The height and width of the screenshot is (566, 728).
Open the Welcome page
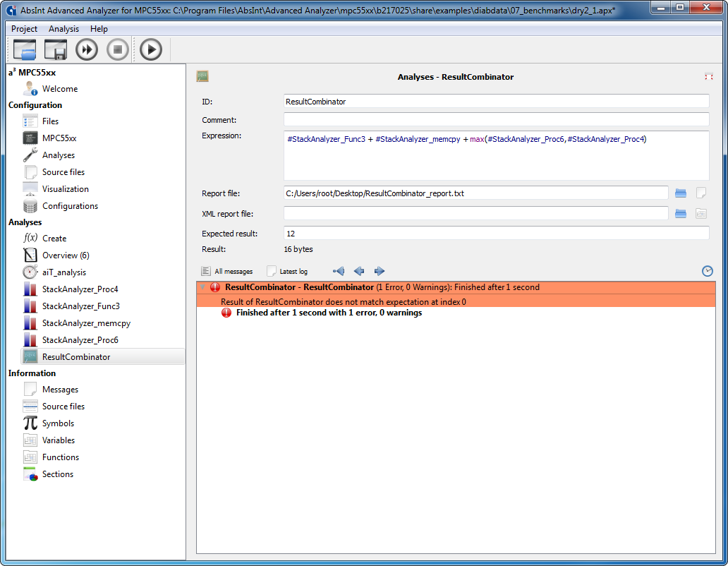60,89
